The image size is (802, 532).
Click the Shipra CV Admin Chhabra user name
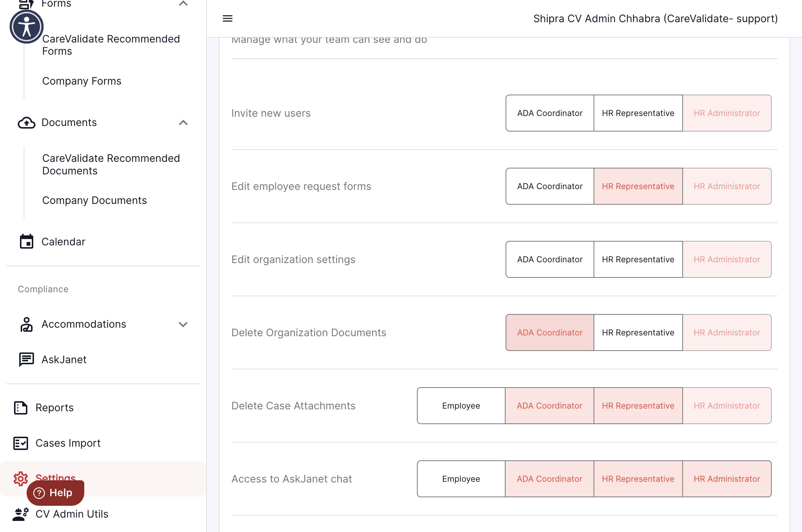[655, 18]
